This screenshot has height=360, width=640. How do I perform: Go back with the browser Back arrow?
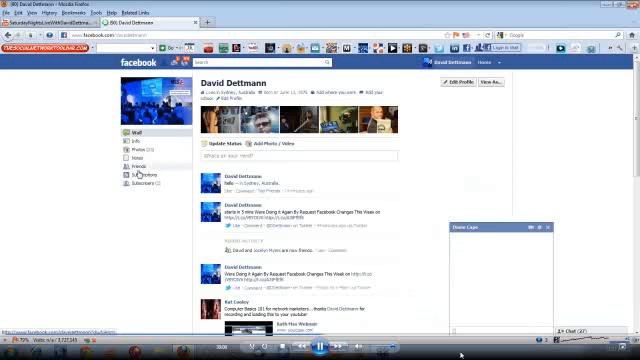[x=8, y=36]
